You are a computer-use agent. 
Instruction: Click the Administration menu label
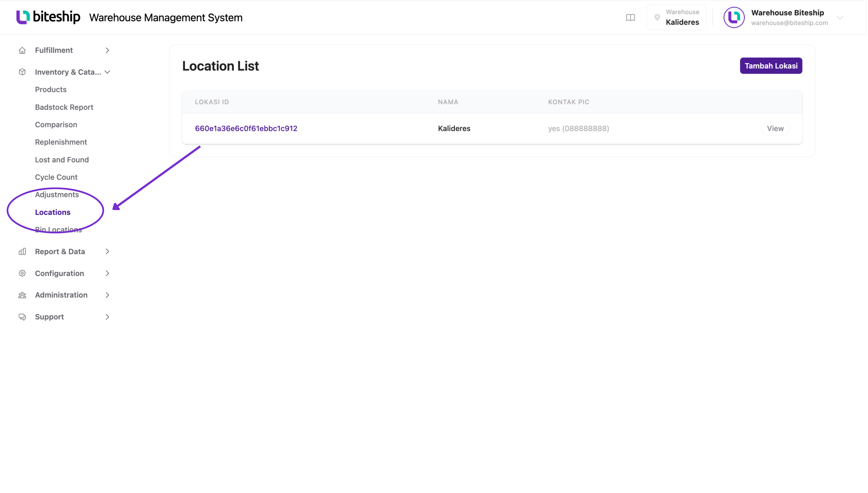[61, 295]
